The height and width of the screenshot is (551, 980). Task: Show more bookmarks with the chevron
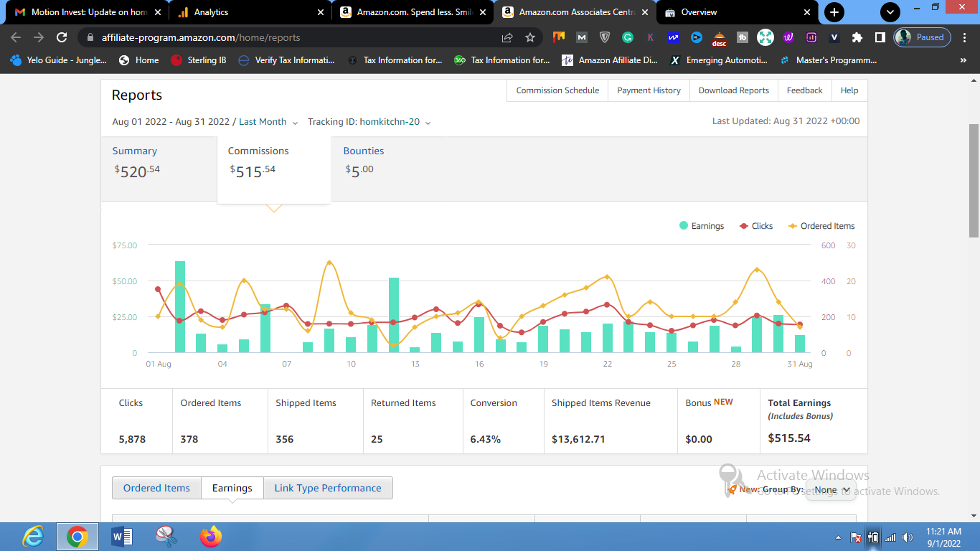[963, 61]
